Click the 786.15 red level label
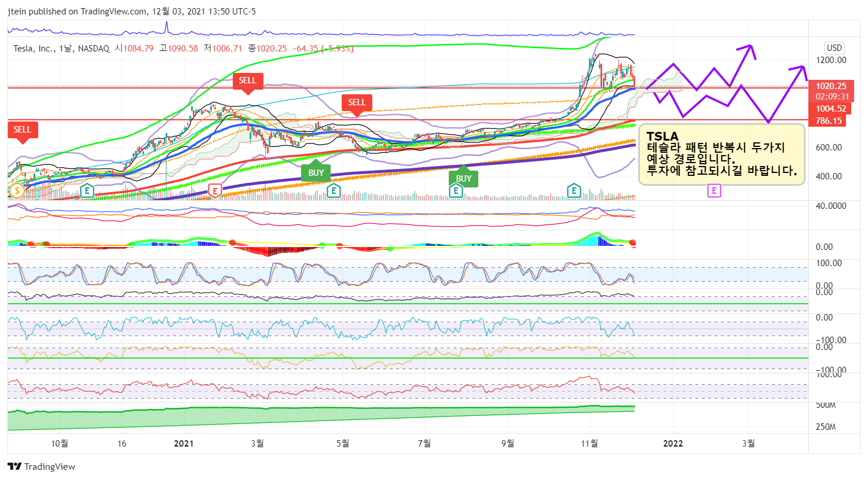Image resolution: width=868 pixels, height=479 pixels. tap(827, 121)
